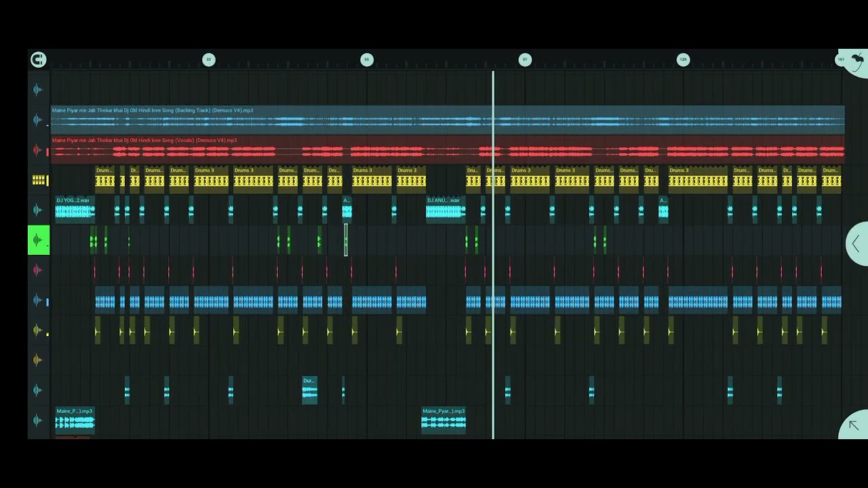Select the orange waveform icon of the empty track

coord(38,360)
